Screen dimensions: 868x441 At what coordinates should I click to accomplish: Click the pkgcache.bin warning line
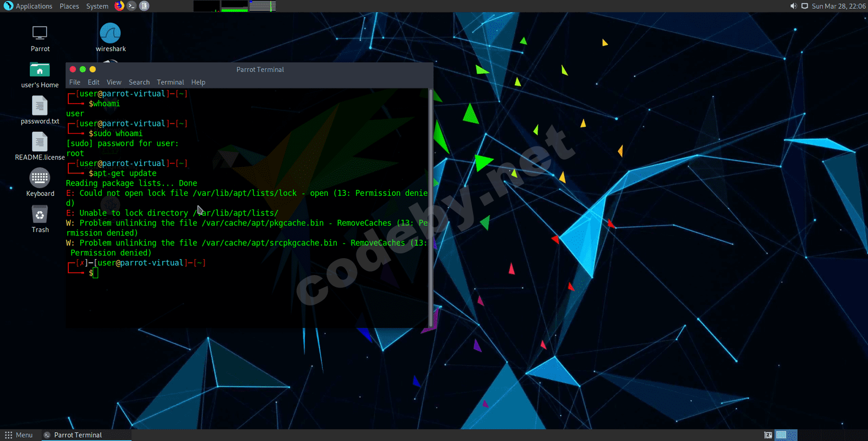tap(247, 228)
